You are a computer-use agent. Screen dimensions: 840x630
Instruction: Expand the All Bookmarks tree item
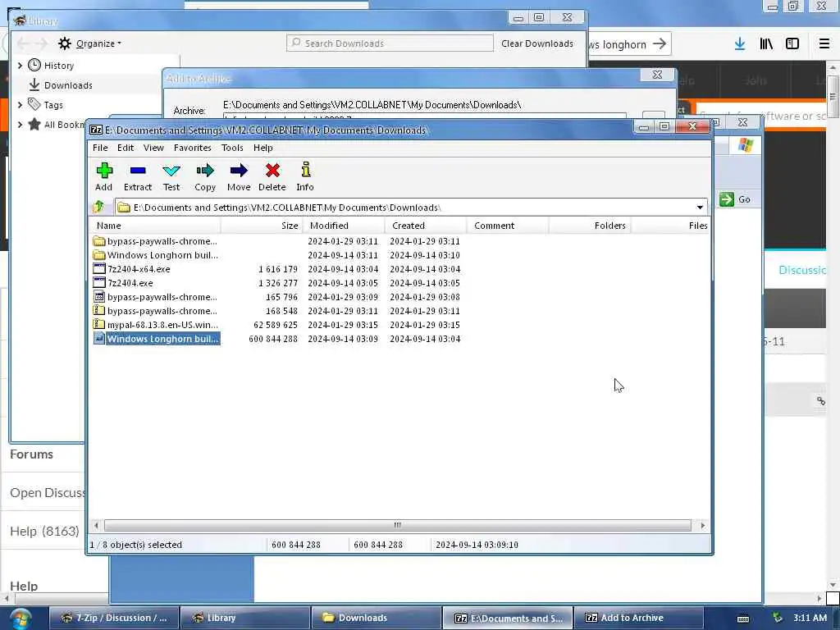pyautogui.click(x=21, y=125)
